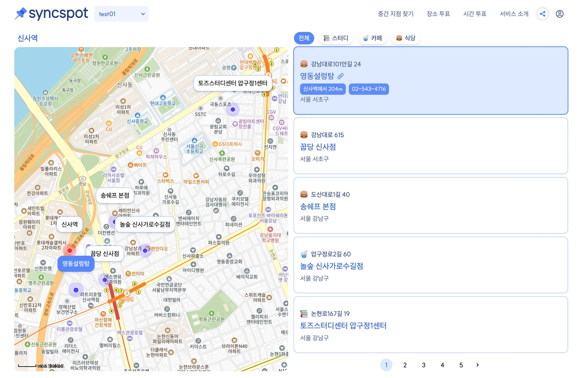The height and width of the screenshot is (378, 588).
Task: Click the link icon beside 영동설렁탕
Action: point(341,76)
